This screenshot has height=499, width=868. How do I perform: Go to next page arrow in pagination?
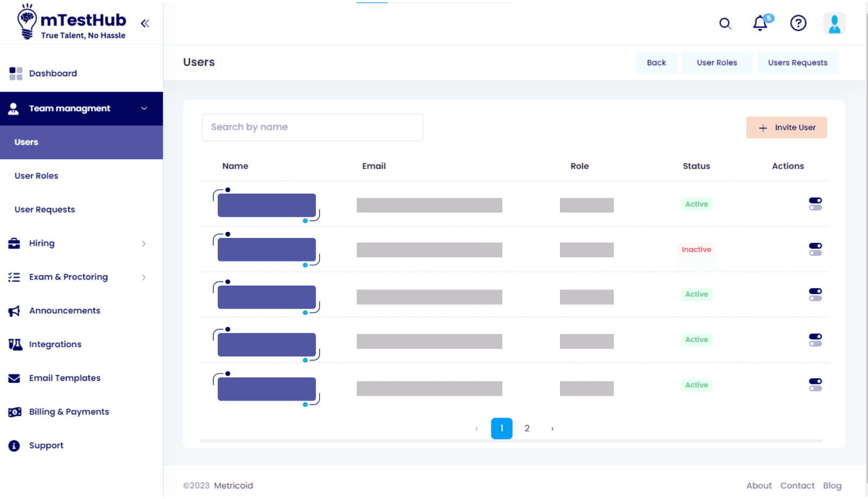click(x=552, y=428)
